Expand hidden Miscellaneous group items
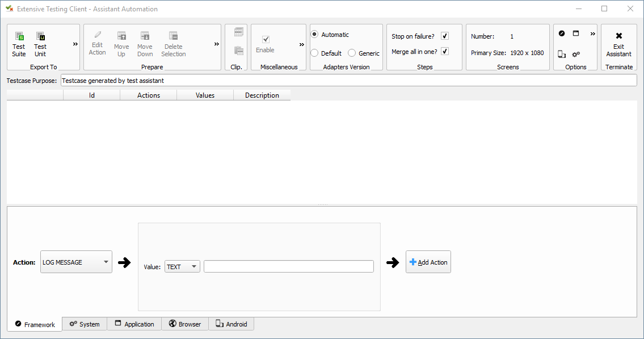The image size is (644, 339). click(302, 44)
